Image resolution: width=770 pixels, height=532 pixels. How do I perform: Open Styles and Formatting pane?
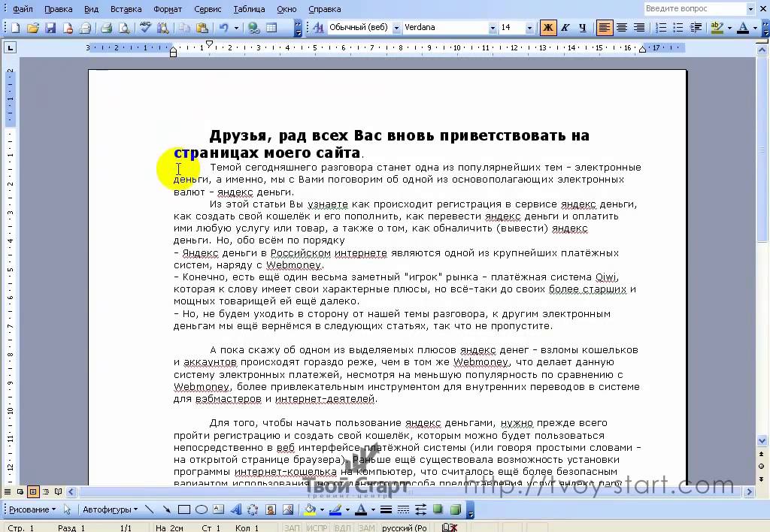coord(318,28)
